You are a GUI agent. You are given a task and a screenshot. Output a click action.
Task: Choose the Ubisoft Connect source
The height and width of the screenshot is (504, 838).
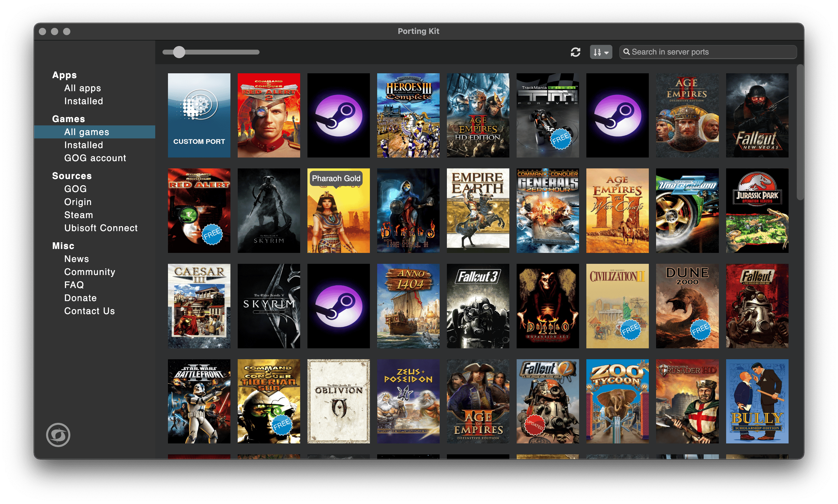101,228
